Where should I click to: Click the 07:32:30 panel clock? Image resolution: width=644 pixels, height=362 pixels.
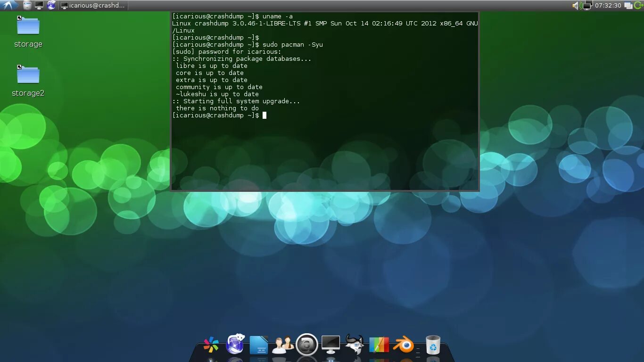coord(608,6)
